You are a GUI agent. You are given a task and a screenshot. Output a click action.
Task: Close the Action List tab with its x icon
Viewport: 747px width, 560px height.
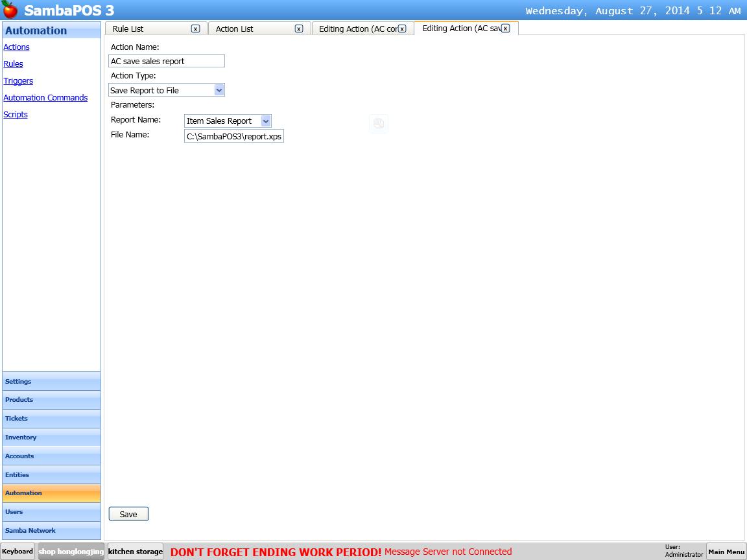[x=298, y=29]
